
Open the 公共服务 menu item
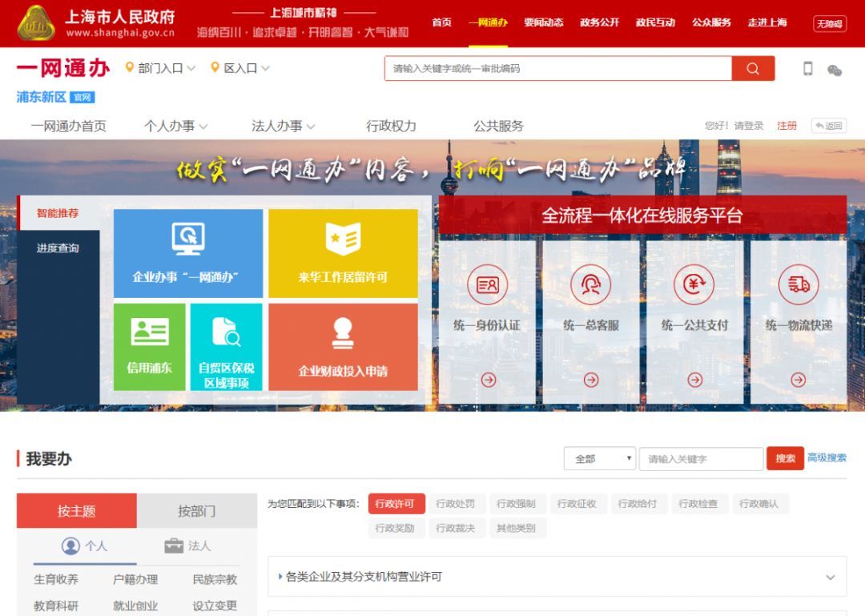pos(499,127)
